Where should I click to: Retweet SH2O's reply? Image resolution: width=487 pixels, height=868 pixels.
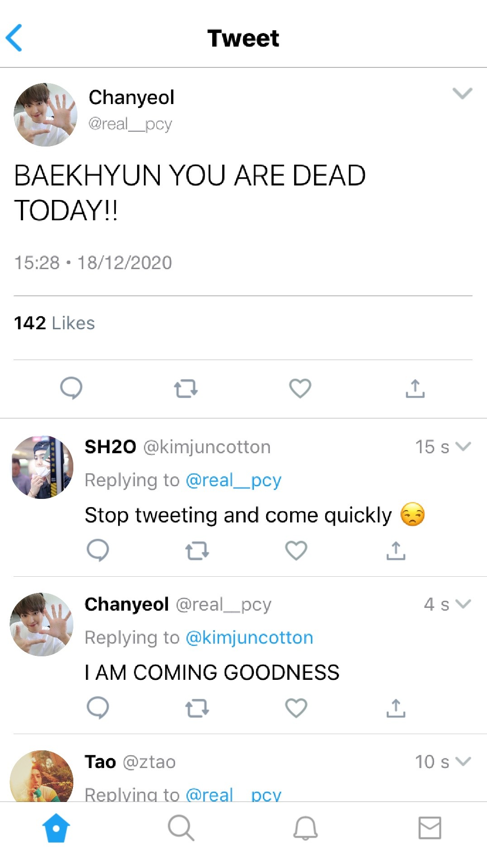coord(197,551)
